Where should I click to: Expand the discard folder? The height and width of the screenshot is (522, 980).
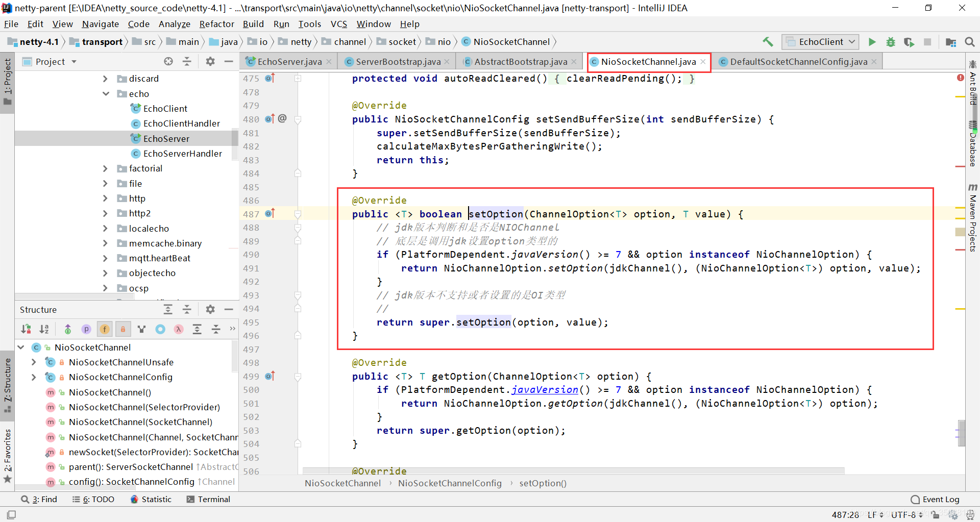coord(105,79)
